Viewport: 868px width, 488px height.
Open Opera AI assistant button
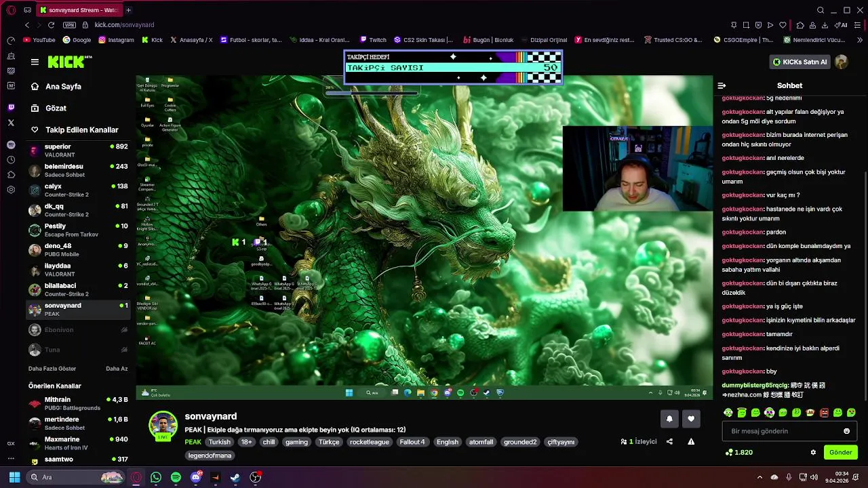(842, 25)
